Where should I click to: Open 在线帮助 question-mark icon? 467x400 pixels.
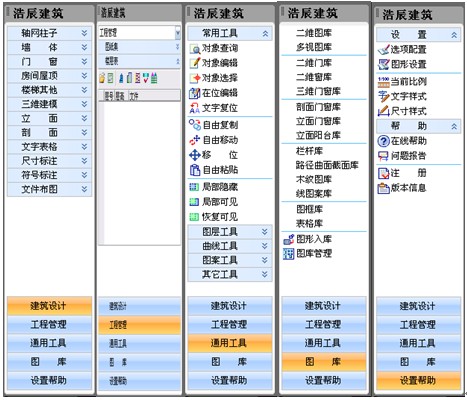click(384, 141)
